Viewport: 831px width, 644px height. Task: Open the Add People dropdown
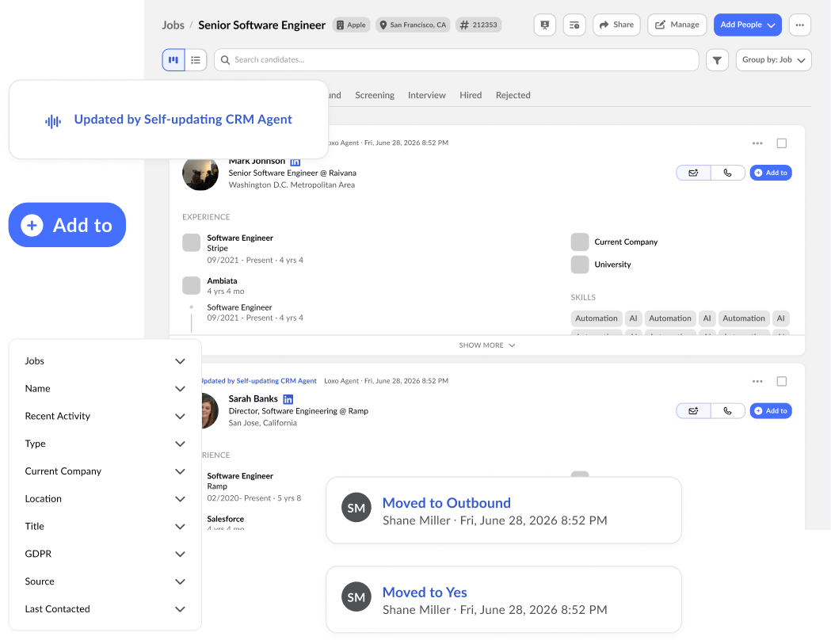(747, 25)
